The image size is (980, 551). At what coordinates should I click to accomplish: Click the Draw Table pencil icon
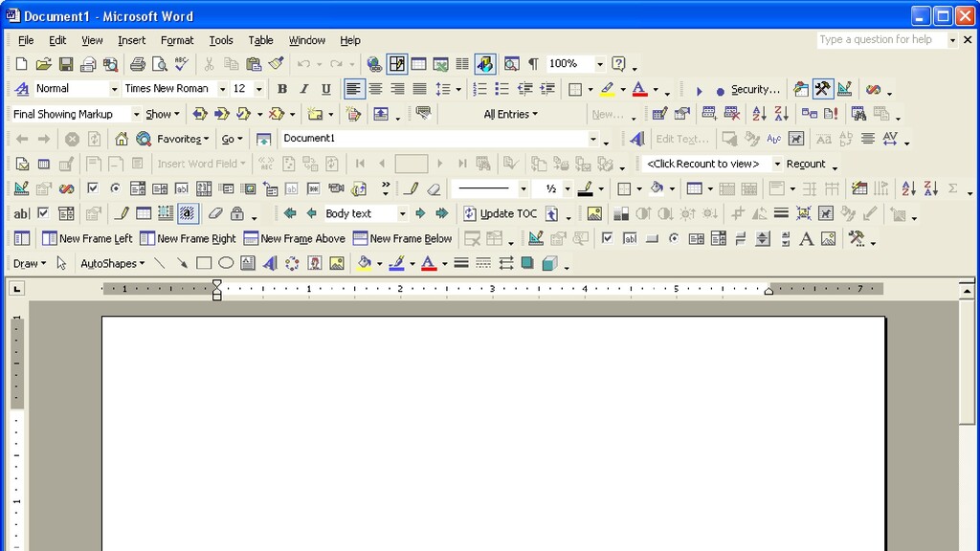pyautogui.click(x=411, y=188)
